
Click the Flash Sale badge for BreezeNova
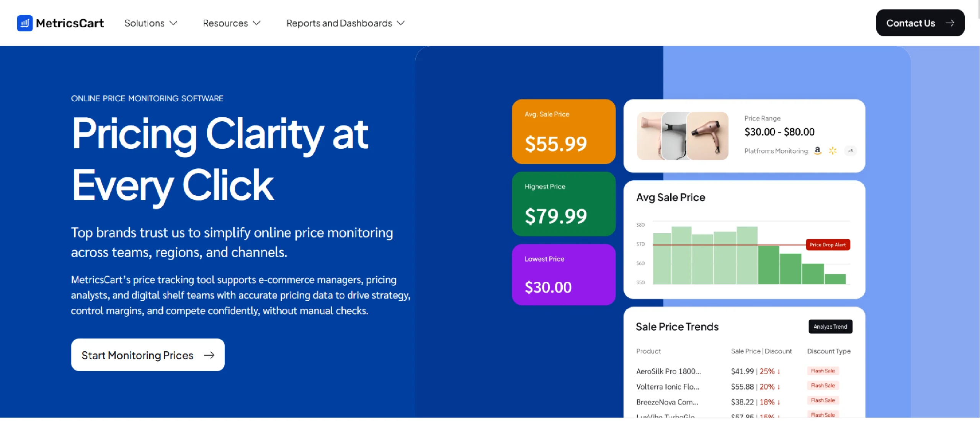[822, 400]
